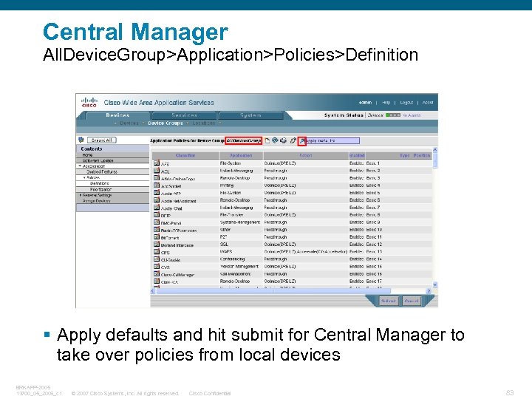Click the vertical scrollbar down arrow
The height and width of the screenshot is (399, 532).
(x=435, y=284)
